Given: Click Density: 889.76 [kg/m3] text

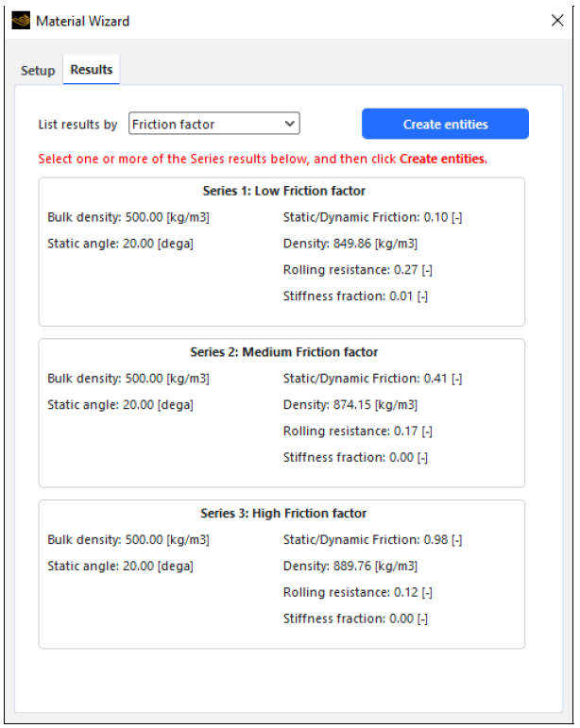Looking at the screenshot, I should point(350,566).
